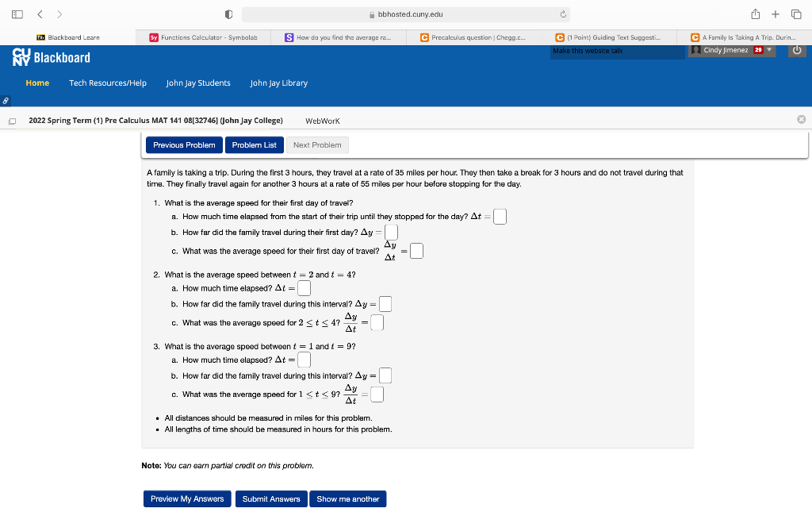Image resolution: width=812 pixels, height=508 pixels.
Task: Switch to the Precalculus question Chegg tab
Action: tap(473, 37)
